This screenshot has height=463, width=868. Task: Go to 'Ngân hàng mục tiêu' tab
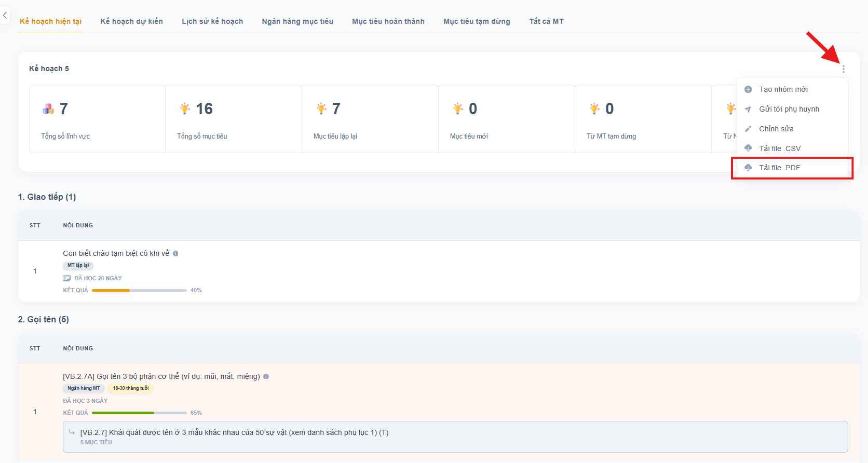[x=297, y=21]
